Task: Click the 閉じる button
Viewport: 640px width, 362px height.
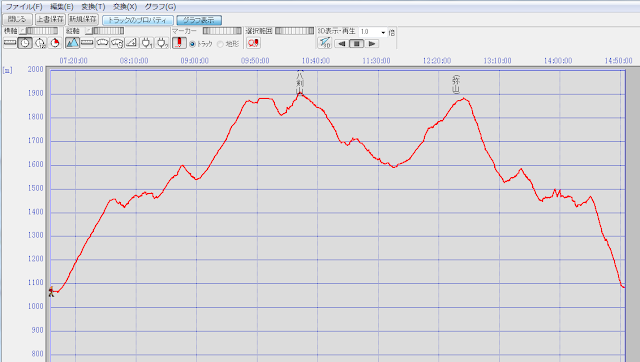Action: 17,19
